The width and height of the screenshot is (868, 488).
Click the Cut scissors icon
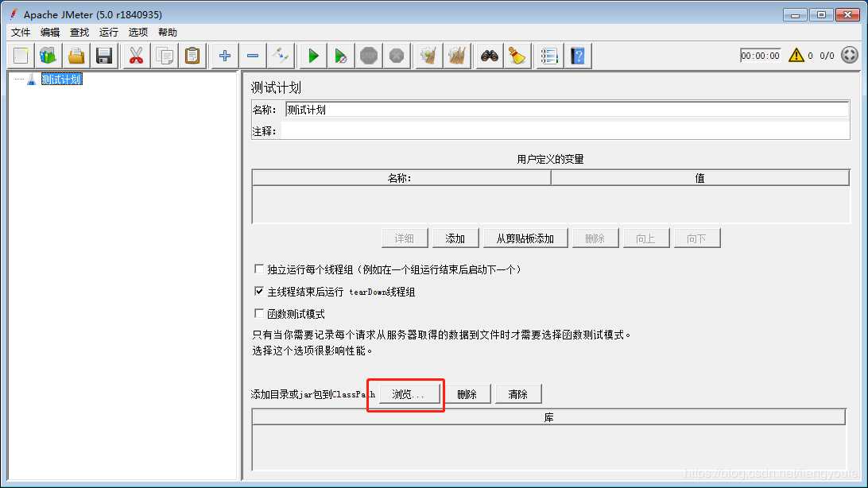click(x=136, y=56)
